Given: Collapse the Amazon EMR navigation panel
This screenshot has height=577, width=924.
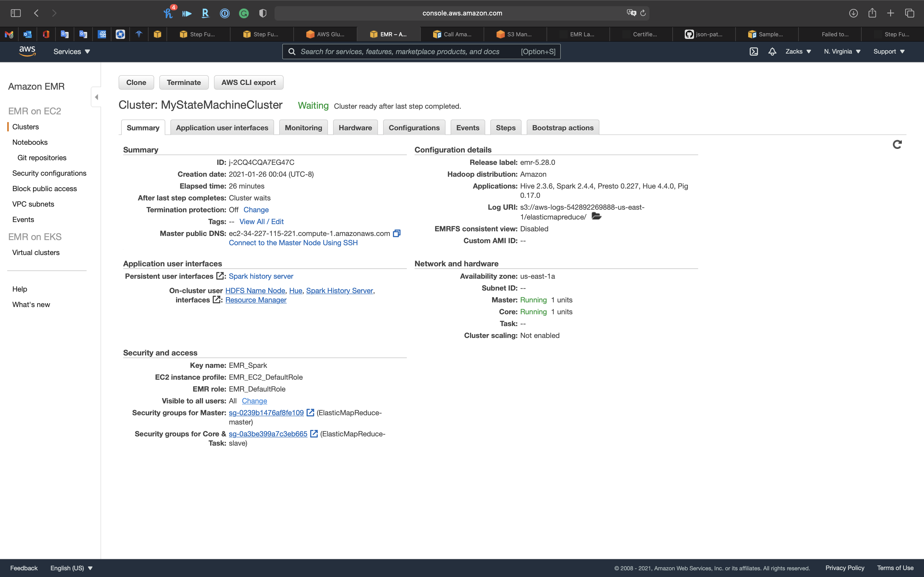Looking at the screenshot, I should [96, 97].
